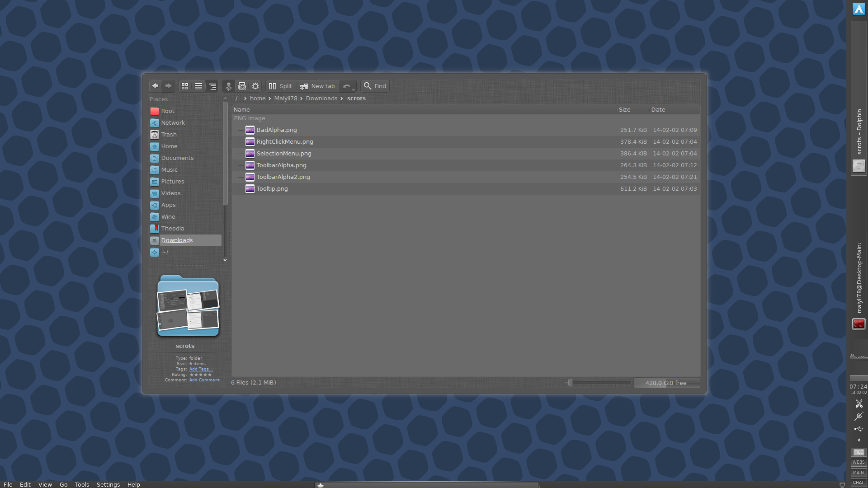Click the Places panel scroll up arrow
Image resolution: width=868 pixels, height=488 pixels.
[x=225, y=99]
